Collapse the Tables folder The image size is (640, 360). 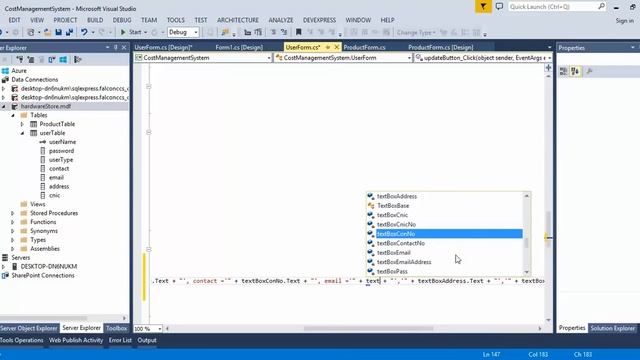click(x=13, y=115)
